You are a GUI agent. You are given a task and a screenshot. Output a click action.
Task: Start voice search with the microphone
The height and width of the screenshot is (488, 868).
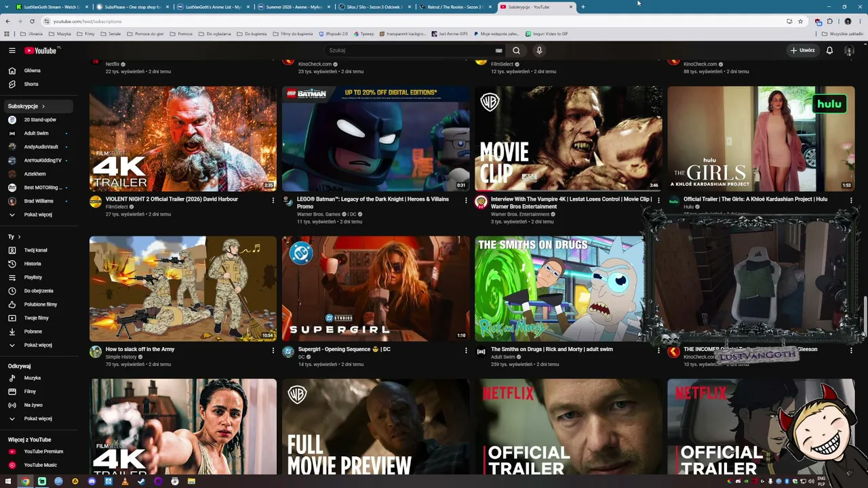coord(539,50)
